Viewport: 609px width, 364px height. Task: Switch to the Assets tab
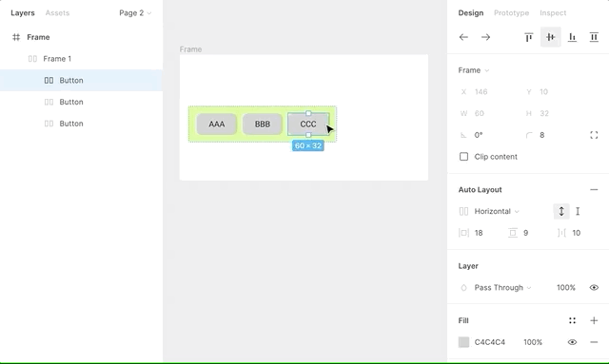pyautogui.click(x=57, y=13)
